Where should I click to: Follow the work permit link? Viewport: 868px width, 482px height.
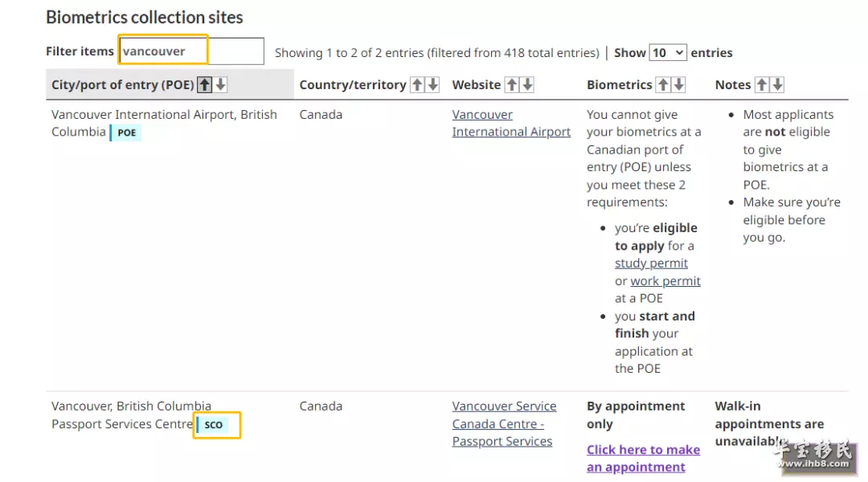[665, 280]
